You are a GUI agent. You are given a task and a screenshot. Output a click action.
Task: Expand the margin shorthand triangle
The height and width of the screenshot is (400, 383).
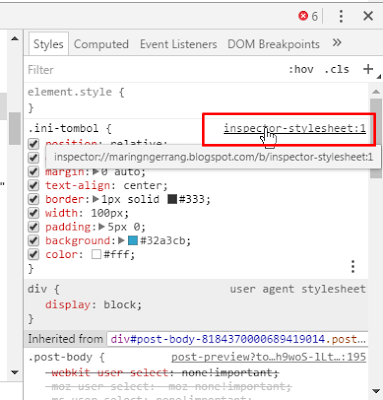[x=96, y=172]
